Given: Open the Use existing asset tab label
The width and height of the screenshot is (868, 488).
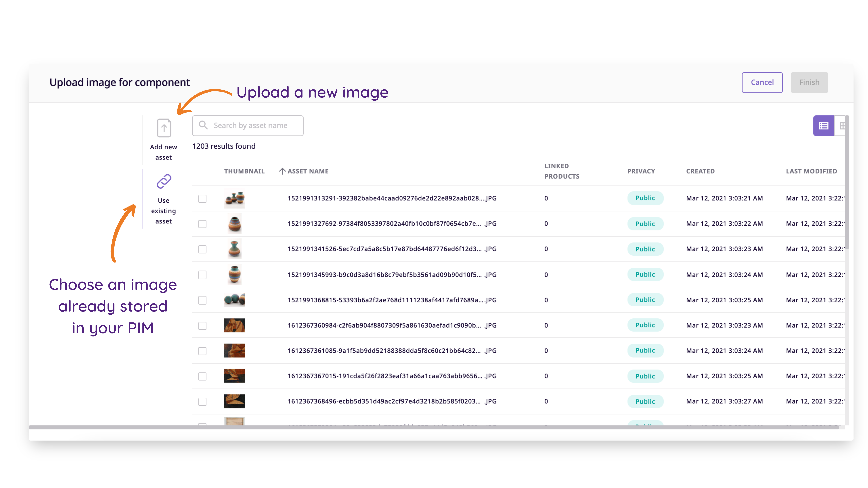Looking at the screenshot, I should pos(163,211).
